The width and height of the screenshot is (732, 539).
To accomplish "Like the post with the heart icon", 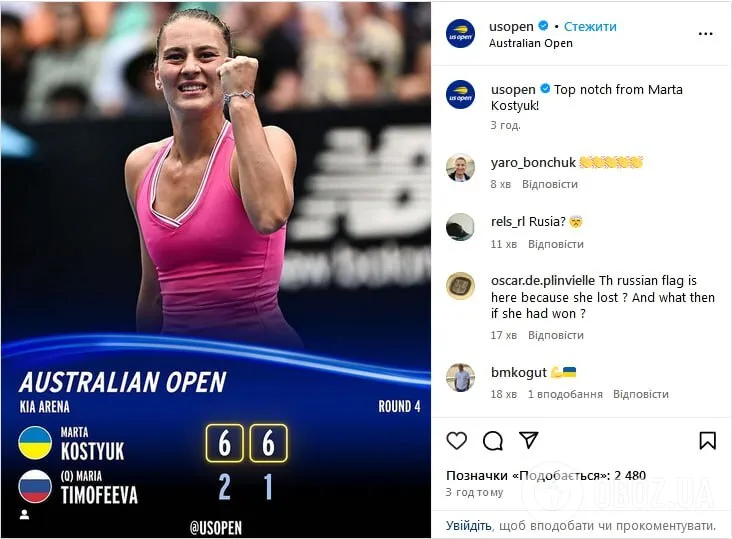I will 456,441.
